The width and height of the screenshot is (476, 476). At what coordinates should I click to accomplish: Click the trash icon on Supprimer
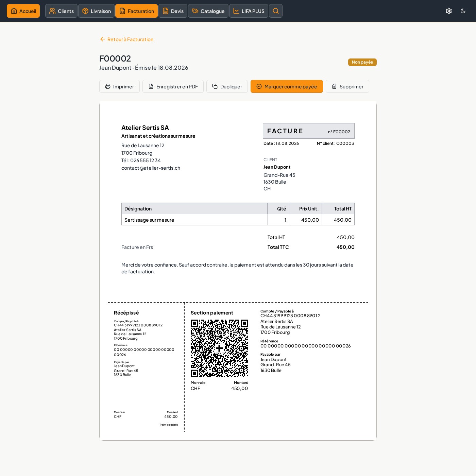tap(334, 86)
